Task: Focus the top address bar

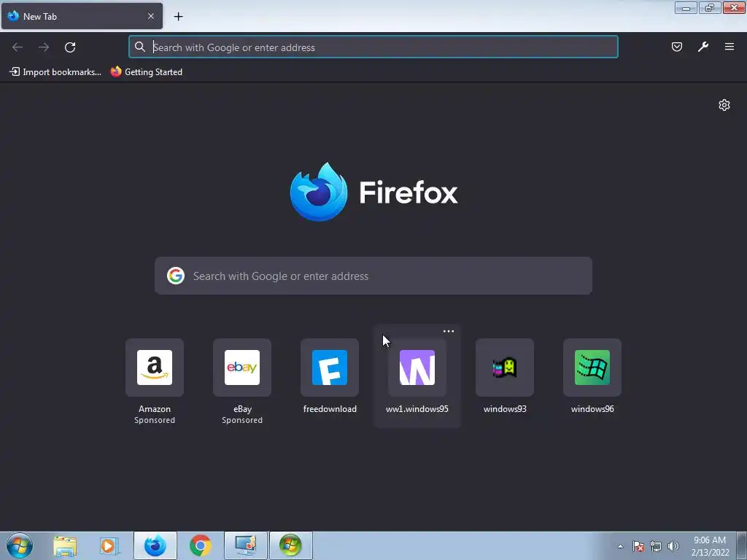Action: click(x=373, y=47)
